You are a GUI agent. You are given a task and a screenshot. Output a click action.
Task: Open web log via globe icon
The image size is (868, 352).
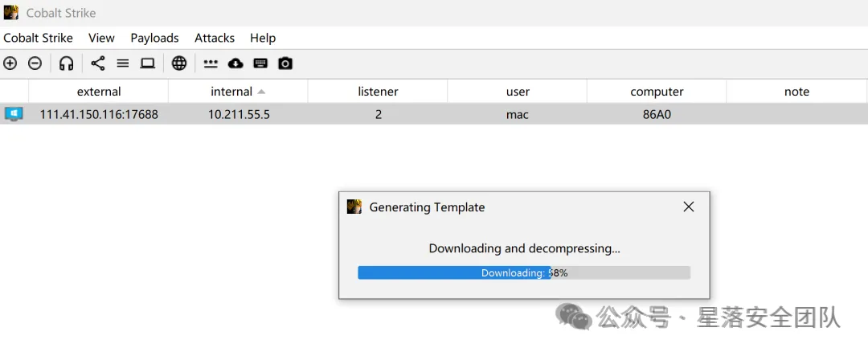(x=179, y=63)
